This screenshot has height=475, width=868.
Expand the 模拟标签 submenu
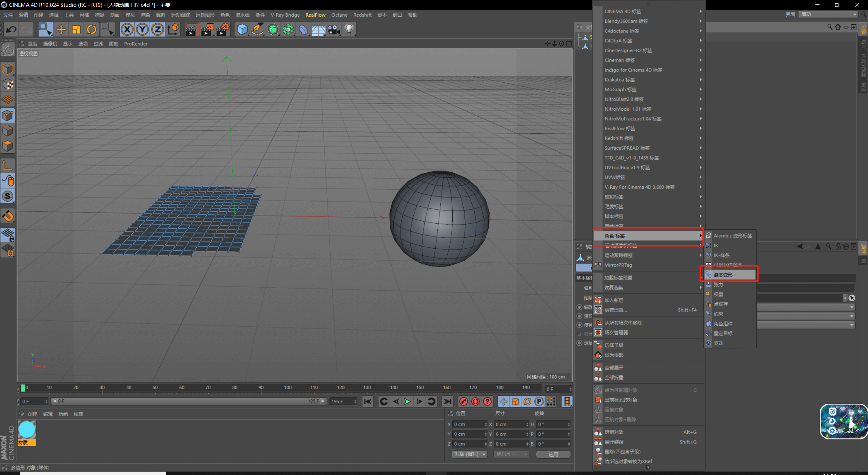(x=648, y=197)
